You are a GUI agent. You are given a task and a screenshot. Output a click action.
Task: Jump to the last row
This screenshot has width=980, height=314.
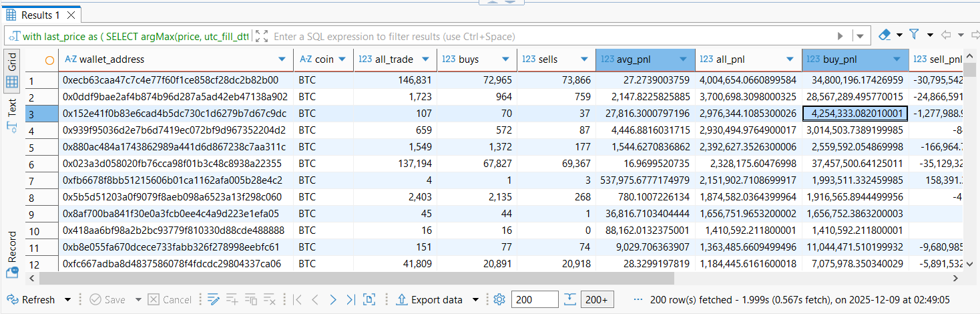[350, 300]
